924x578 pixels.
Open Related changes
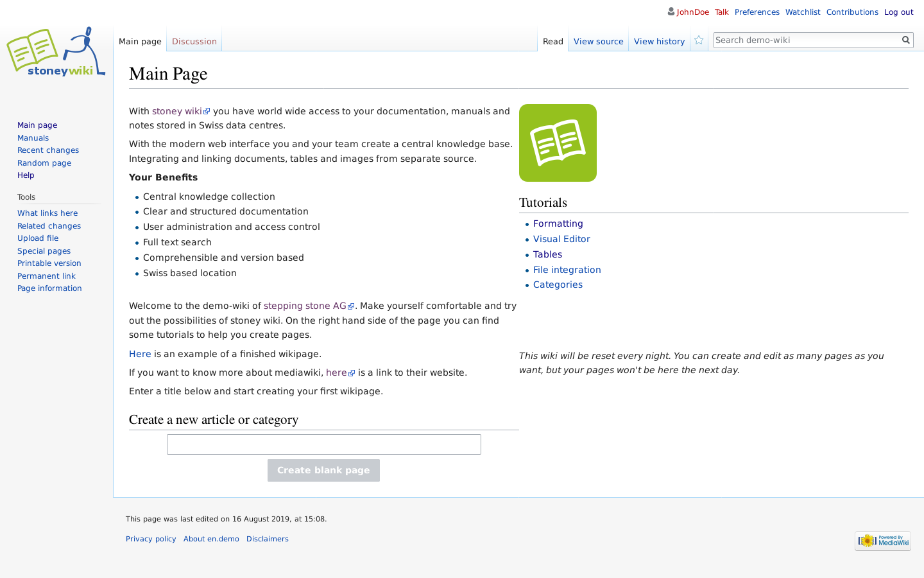point(49,226)
